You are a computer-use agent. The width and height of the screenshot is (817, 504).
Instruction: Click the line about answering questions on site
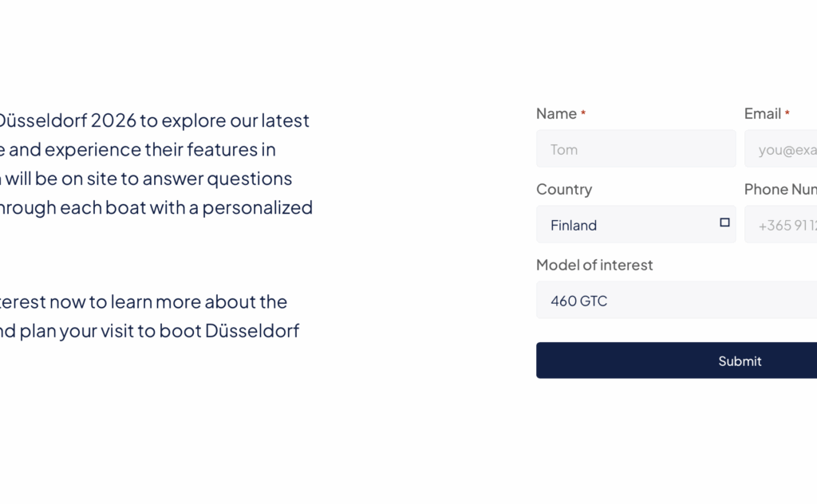click(x=146, y=178)
